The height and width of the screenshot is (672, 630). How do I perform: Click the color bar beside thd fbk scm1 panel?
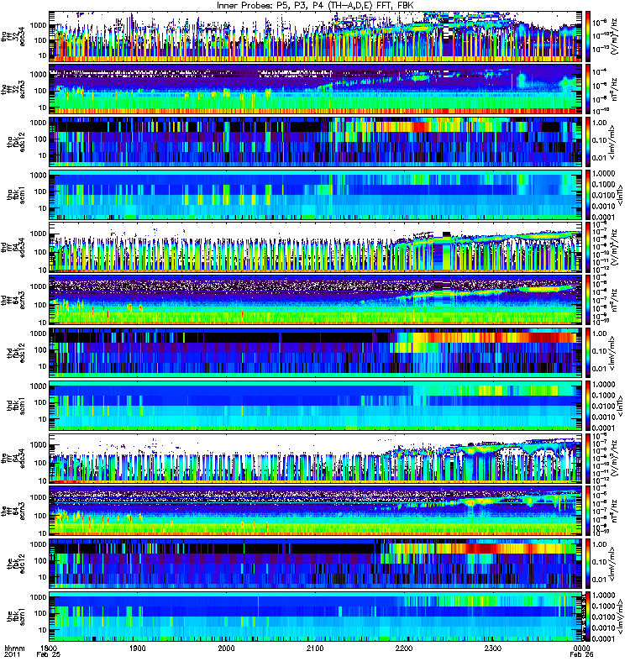pos(587,406)
